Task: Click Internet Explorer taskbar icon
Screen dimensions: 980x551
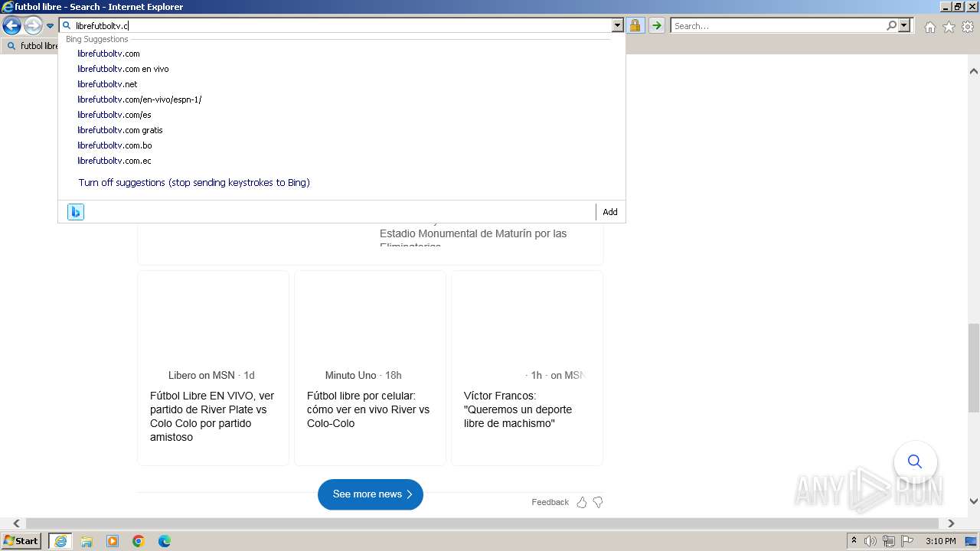Action: (x=60, y=541)
